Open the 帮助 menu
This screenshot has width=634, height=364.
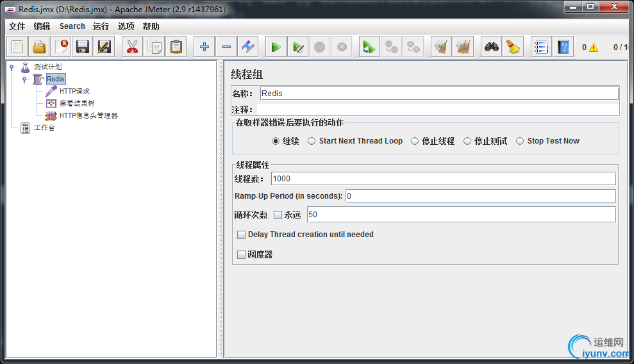pos(151,26)
